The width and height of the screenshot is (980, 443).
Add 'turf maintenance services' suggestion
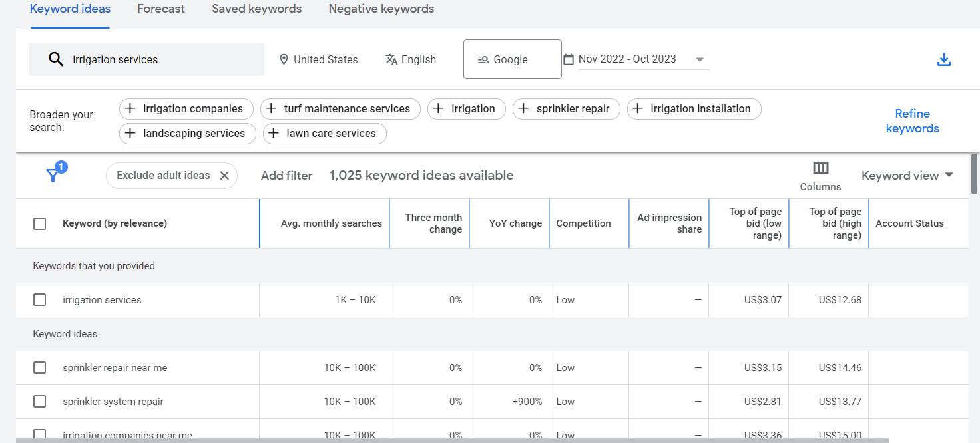coord(340,108)
